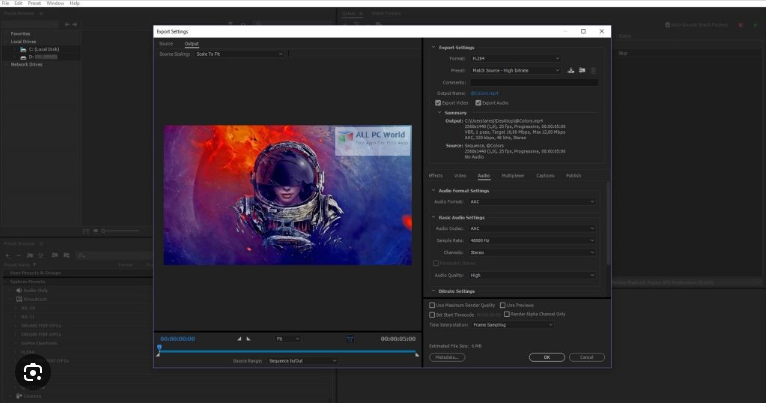This screenshot has height=403, width=766.
Task: Uncheck the Export Audio checkbox
Action: [478, 103]
